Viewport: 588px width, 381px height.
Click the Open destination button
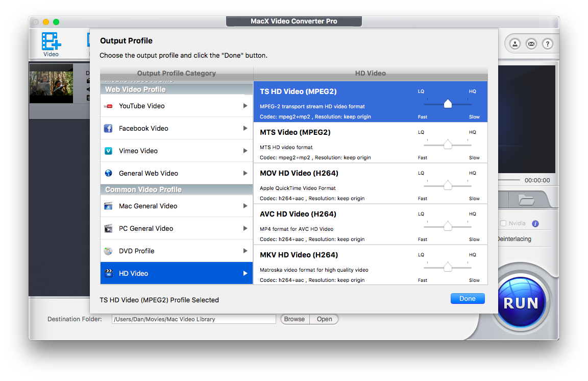[325, 319]
